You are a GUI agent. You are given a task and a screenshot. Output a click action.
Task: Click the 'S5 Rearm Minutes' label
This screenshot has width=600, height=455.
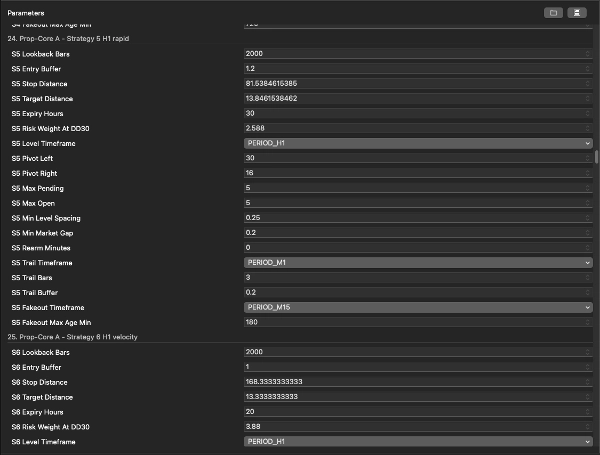pyautogui.click(x=41, y=248)
